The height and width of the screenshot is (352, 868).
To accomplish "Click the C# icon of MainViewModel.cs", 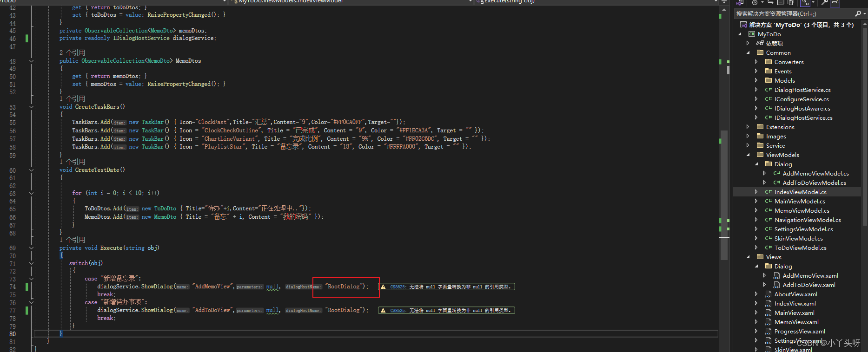I will point(769,201).
